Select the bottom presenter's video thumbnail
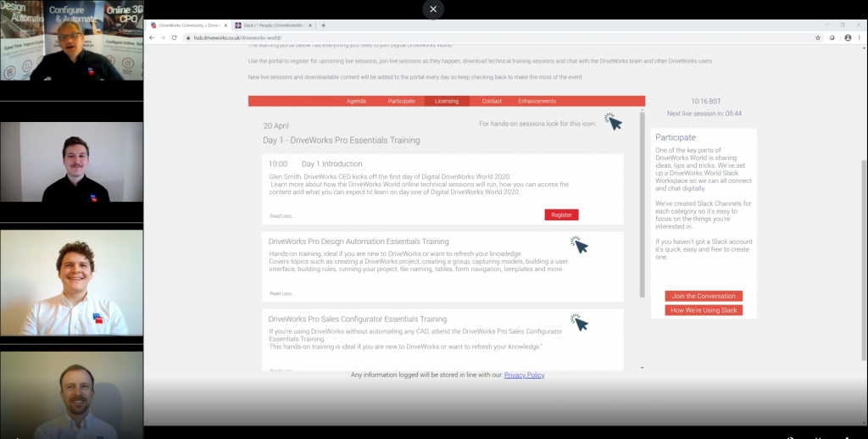 click(x=71, y=395)
